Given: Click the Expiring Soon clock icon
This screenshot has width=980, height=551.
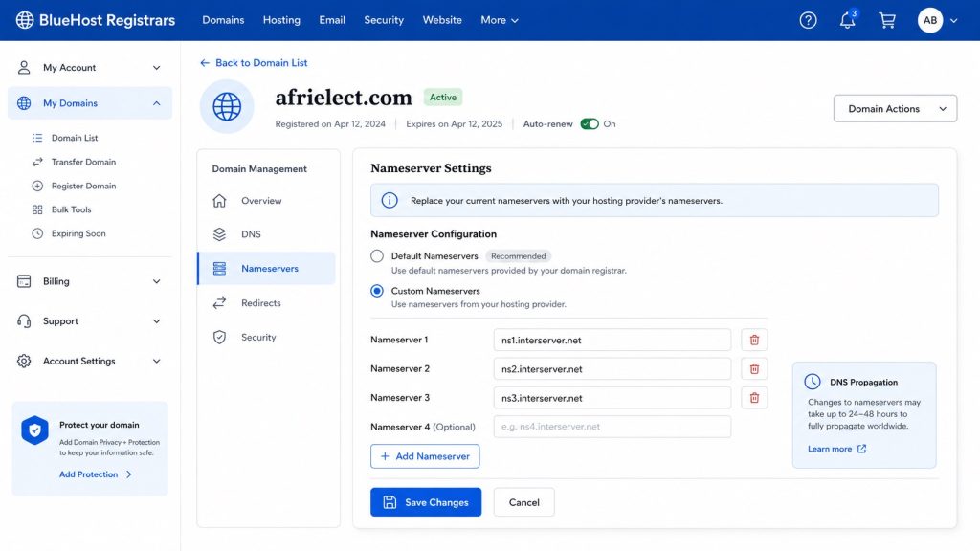Looking at the screenshot, I should click(x=37, y=233).
